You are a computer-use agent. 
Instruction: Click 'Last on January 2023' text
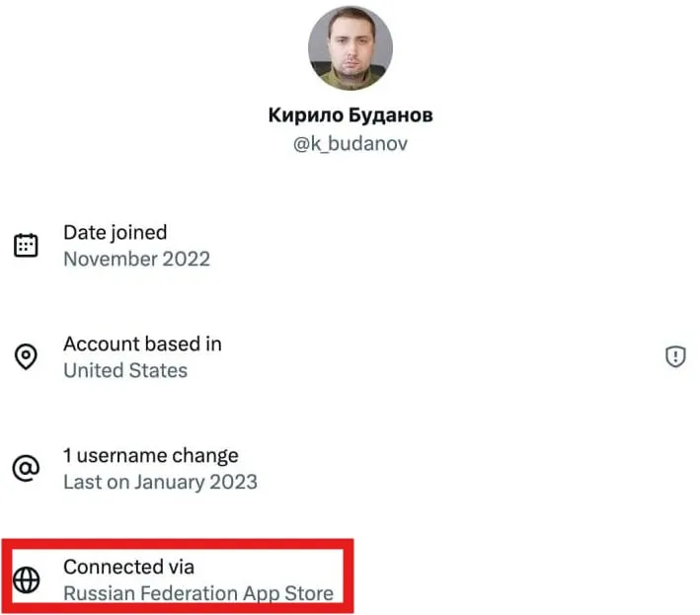(x=160, y=483)
